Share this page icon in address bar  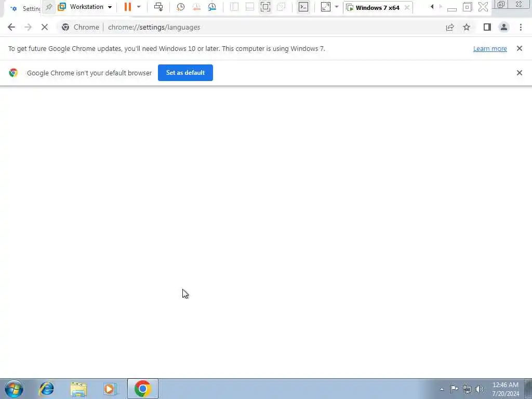point(450,27)
